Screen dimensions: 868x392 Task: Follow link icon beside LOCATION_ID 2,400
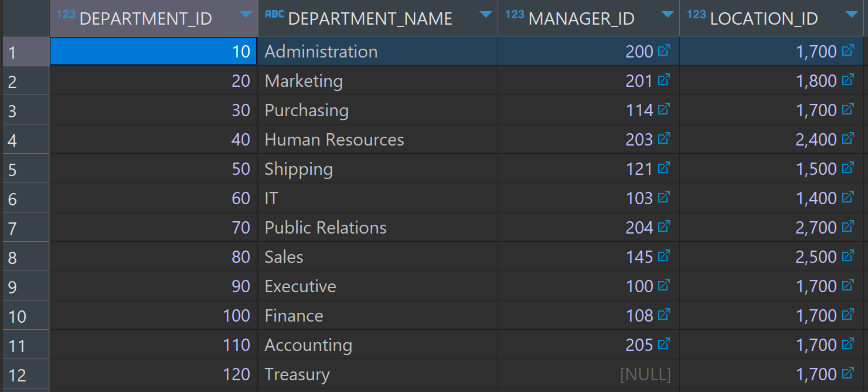click(x=847, y=138)
